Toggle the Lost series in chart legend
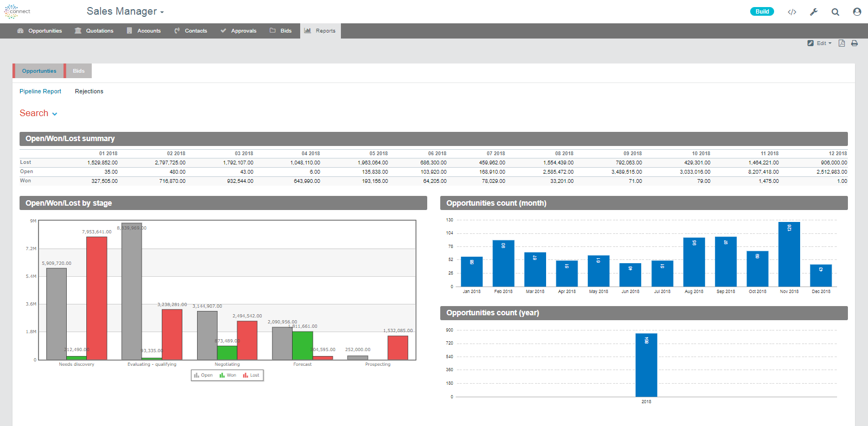The image size is (868, 426). pos(251,376)
